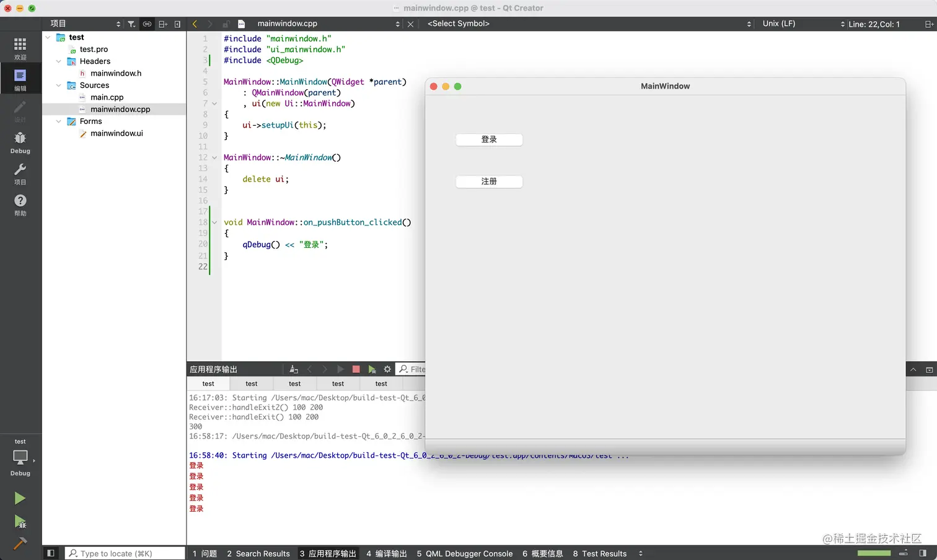Close the mainwindow.cpp document with X
This screenshot has width=937, height=560.
click(410, 24)
